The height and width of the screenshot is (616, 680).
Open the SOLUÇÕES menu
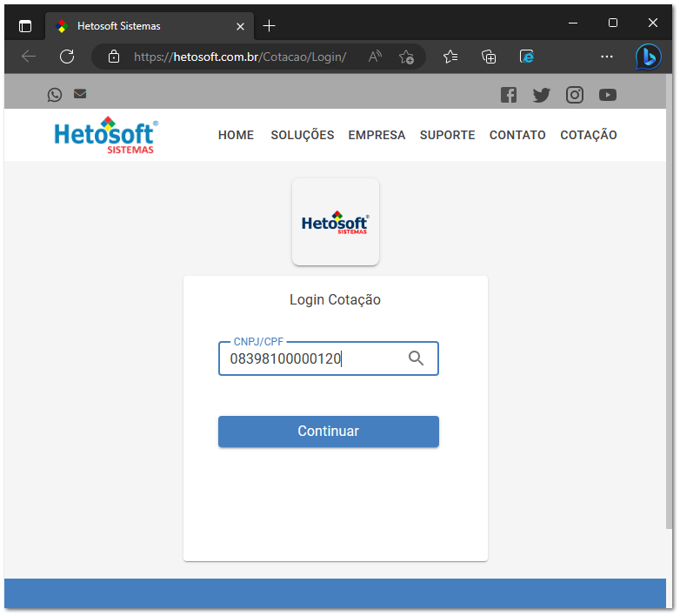pyautogui.click(x=303, y=135)
